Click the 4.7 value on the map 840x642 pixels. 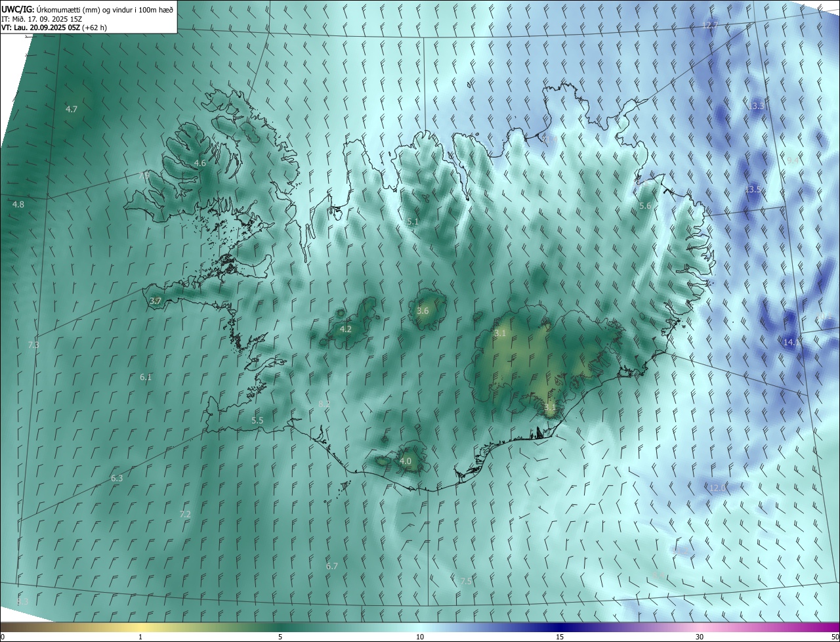click(x=72, y=109)
